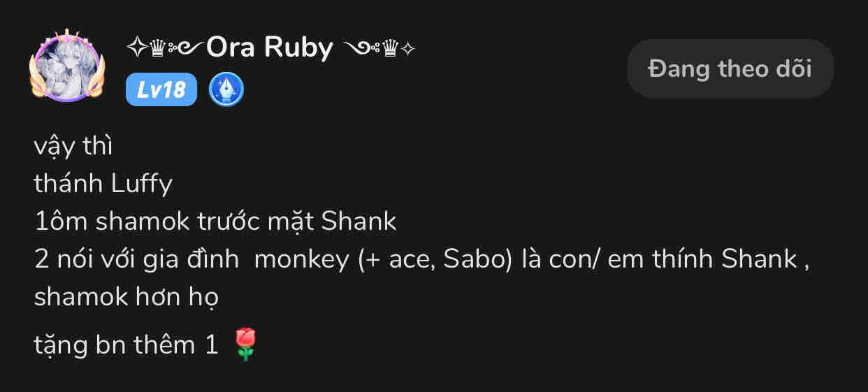Click the crown ornament after Ora Ruby

[x=389, y=48]
